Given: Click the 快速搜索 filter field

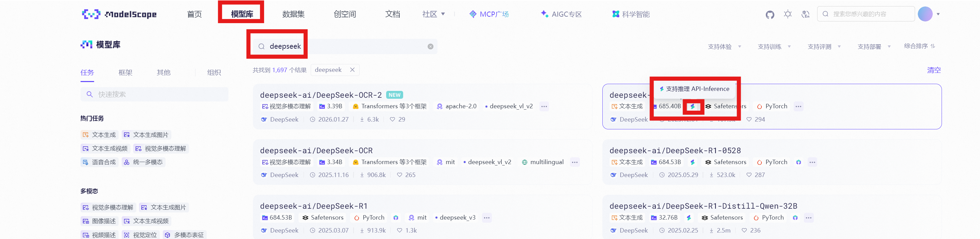Looking at the screenshot, I should pos(154,95).
